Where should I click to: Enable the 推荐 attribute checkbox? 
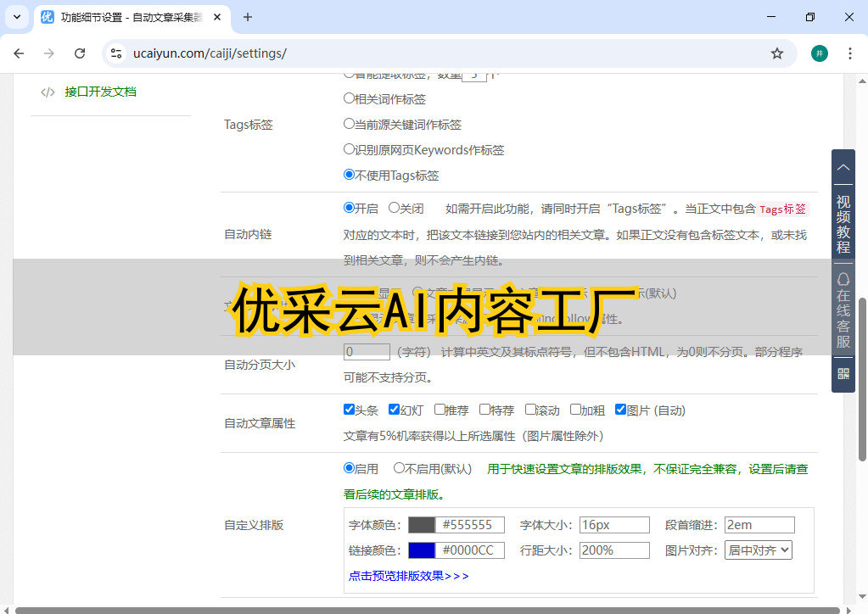(x=440, y=410)
